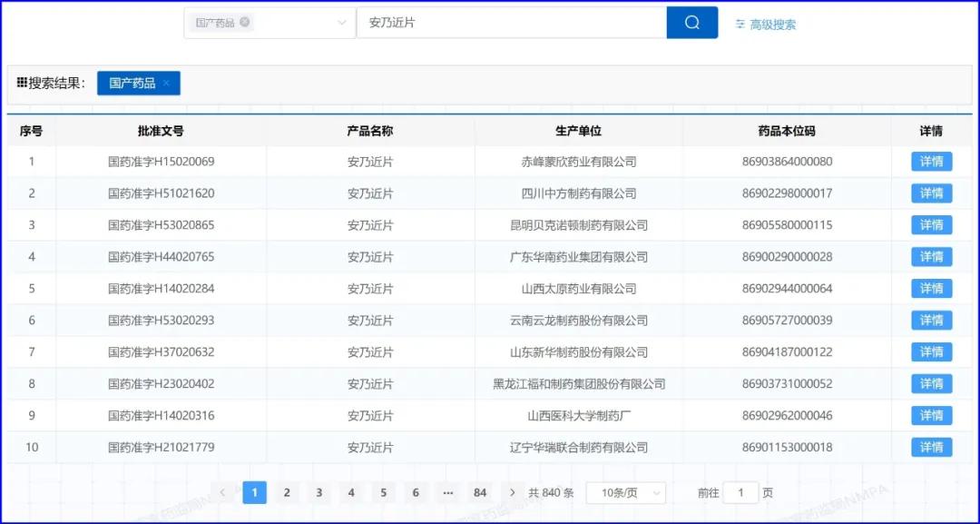Click the 前往 page number input box
Viewport: 980px width, 524px height.
740,492
